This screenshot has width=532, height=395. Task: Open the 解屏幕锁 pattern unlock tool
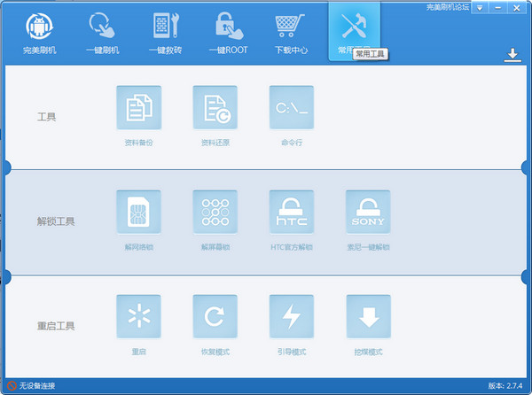215,213
